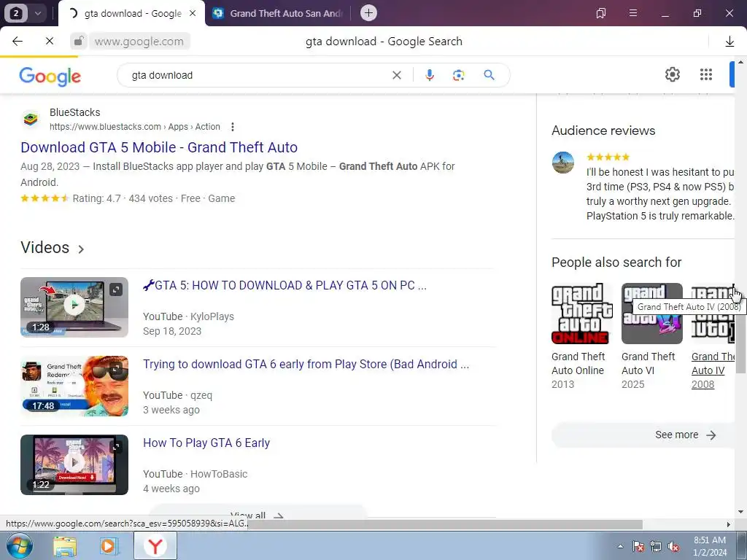Open the browser hamburger menu

(x=633, y=13)
